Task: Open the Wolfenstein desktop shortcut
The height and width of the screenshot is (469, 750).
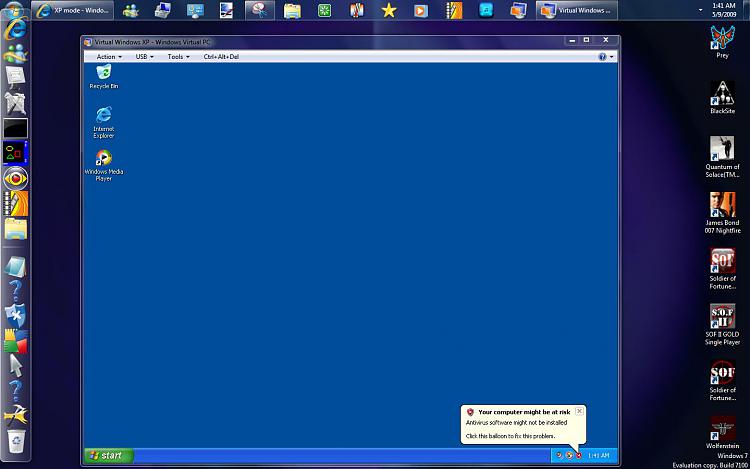Action: point(722,433)
